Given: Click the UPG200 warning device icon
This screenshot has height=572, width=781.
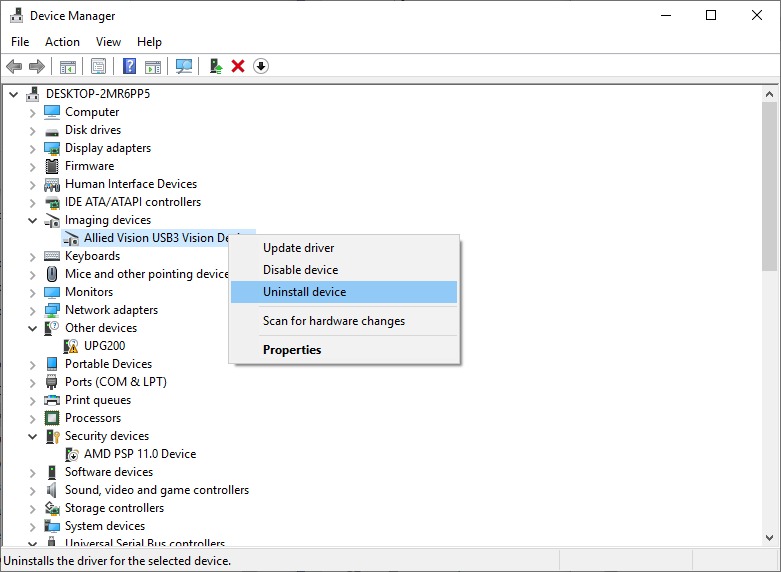Looking at the screenshot, I should [72, 346].
